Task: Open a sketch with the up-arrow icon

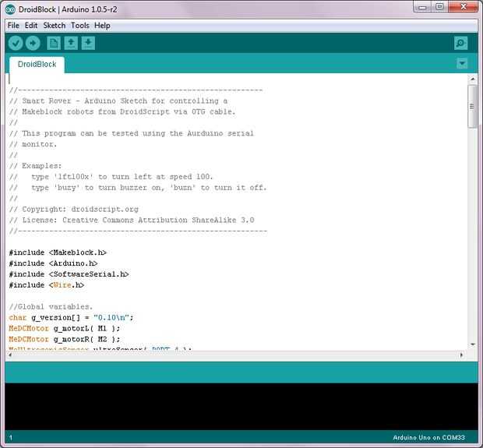Action: coord(71,43)
